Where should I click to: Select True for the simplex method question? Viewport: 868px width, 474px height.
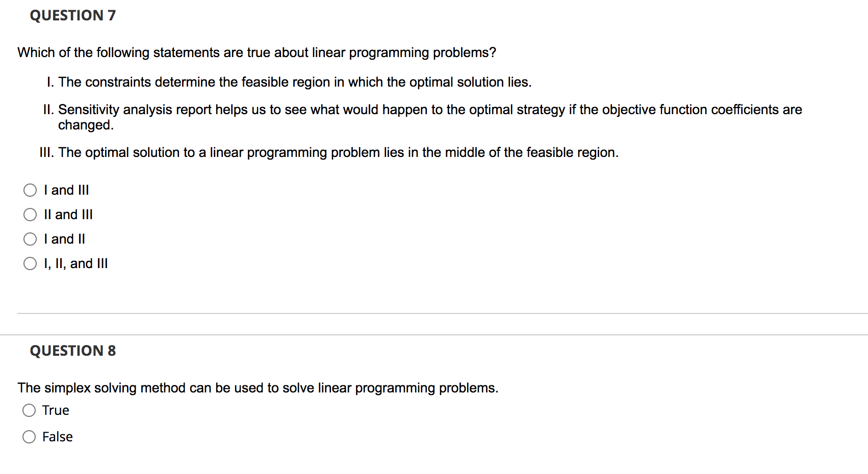point(29,410)
